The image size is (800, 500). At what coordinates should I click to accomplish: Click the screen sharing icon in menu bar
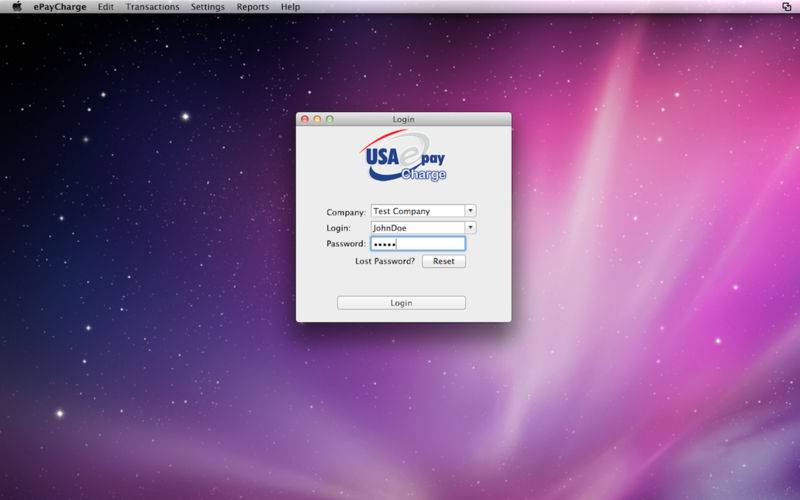(786, 7)
